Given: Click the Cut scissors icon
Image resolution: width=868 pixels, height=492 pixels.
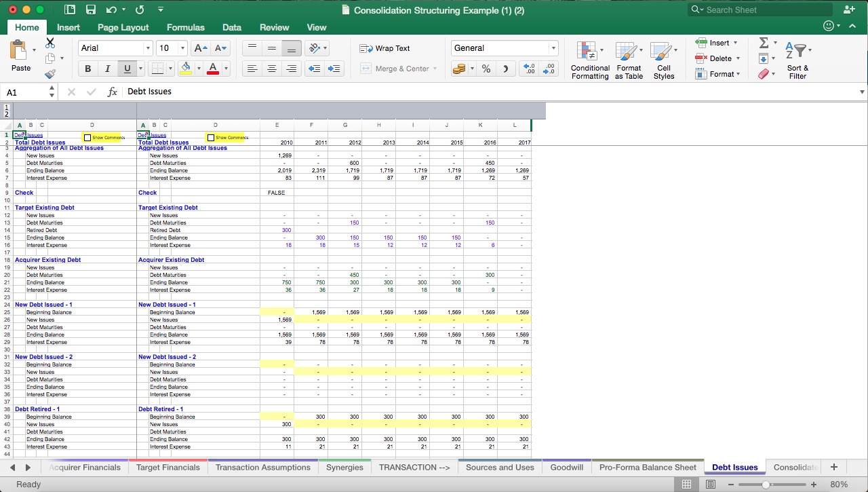Looking at the screenshot, I should coord(50,43).
